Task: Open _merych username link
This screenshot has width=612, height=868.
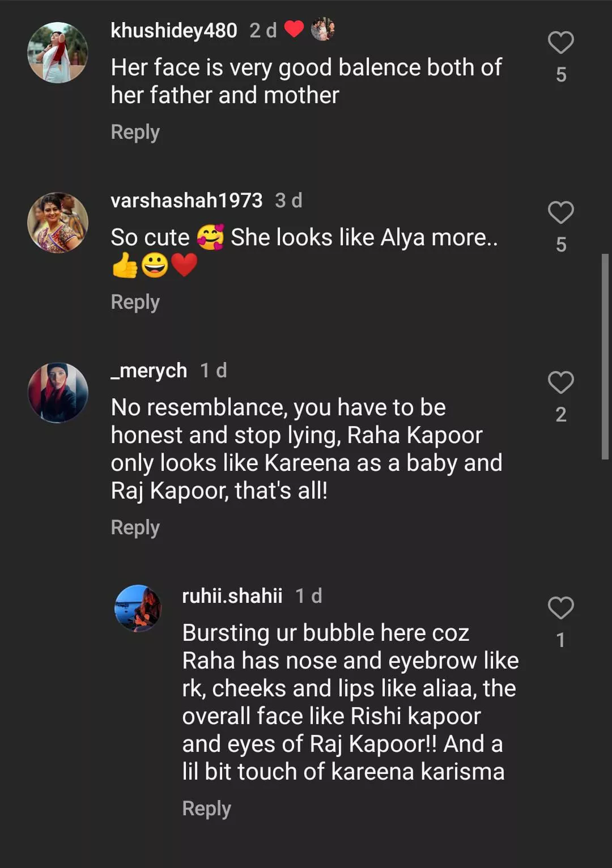Action: (x=148, y=371)
